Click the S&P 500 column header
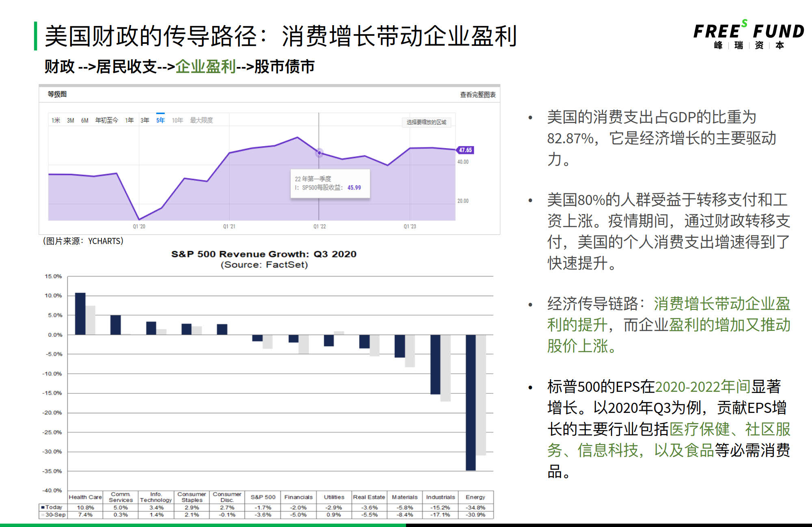The height and width of the screenshot is (527, 812). click(263, 497)
